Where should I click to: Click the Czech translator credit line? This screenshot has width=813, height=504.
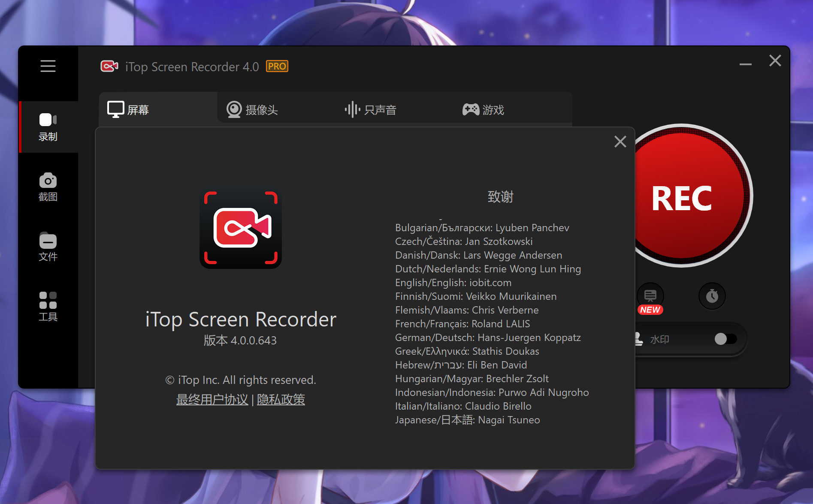click(464, 241)
